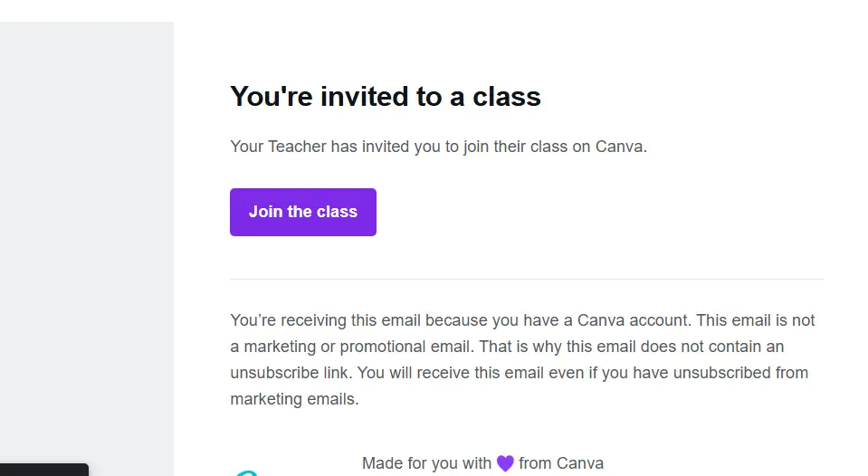Click the "unsubscribe link" phrase in the disclaimer

click(290, 373)
